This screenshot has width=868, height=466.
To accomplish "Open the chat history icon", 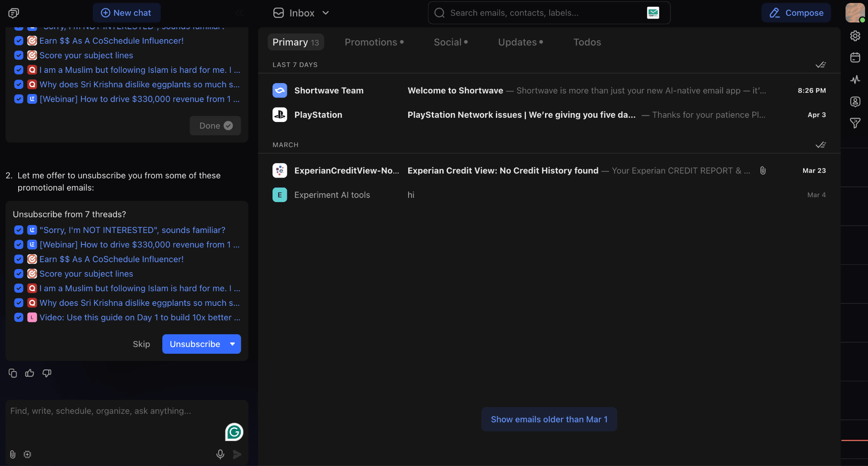I will coord(13,13).
